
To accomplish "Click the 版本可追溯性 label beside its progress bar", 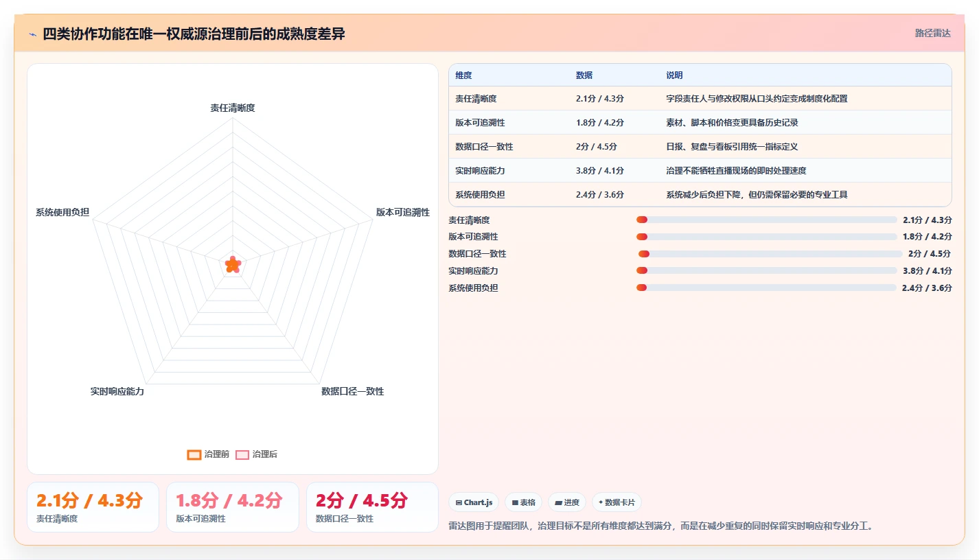I will 473,237.
